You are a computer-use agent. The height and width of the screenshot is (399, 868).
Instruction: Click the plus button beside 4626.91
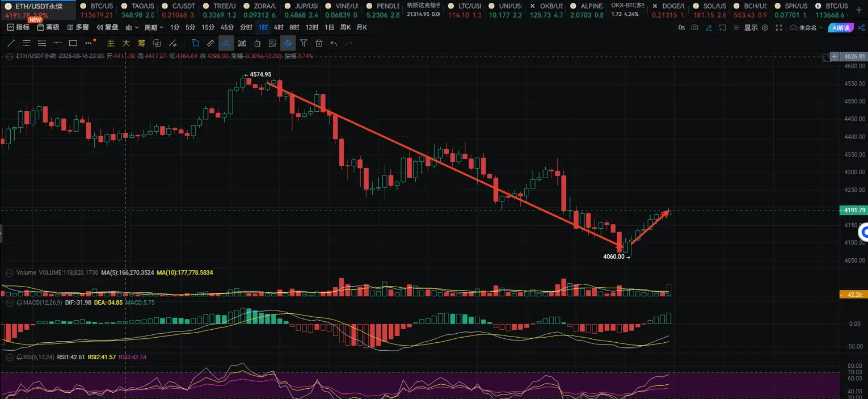pos(834,56)
